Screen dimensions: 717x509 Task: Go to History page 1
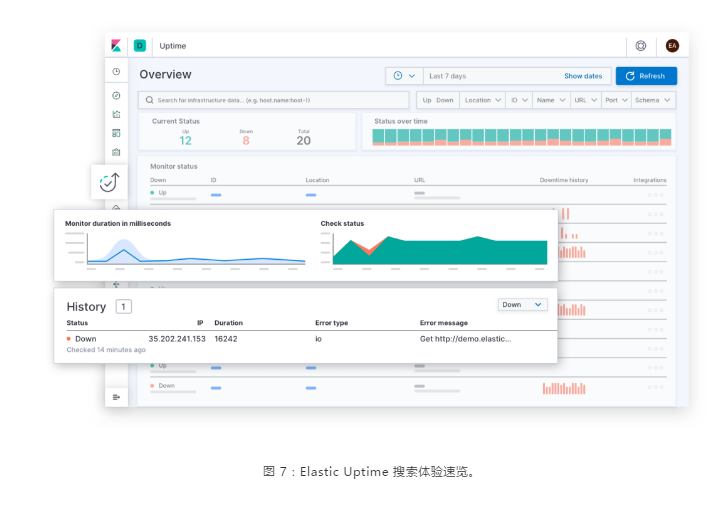click(123, 306)
